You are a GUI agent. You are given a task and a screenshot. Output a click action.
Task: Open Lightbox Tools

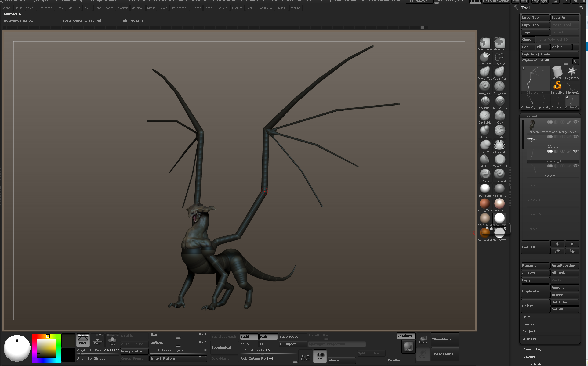tap(550, 54)
